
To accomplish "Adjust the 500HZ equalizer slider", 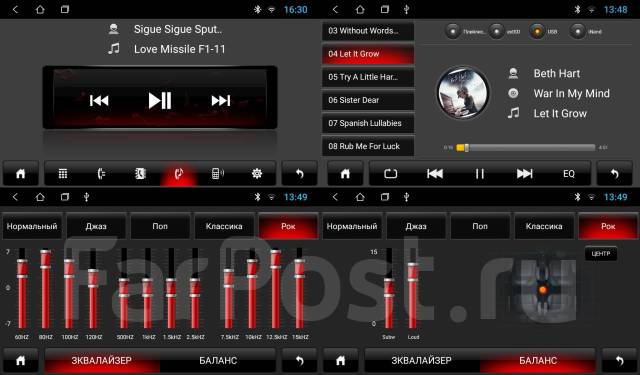I will tap(124, 288).
